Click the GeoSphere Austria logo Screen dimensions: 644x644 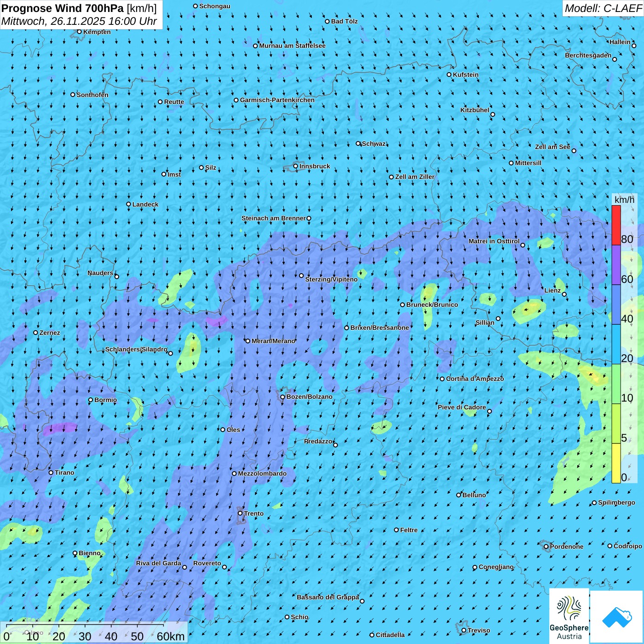tap(569, 615)
